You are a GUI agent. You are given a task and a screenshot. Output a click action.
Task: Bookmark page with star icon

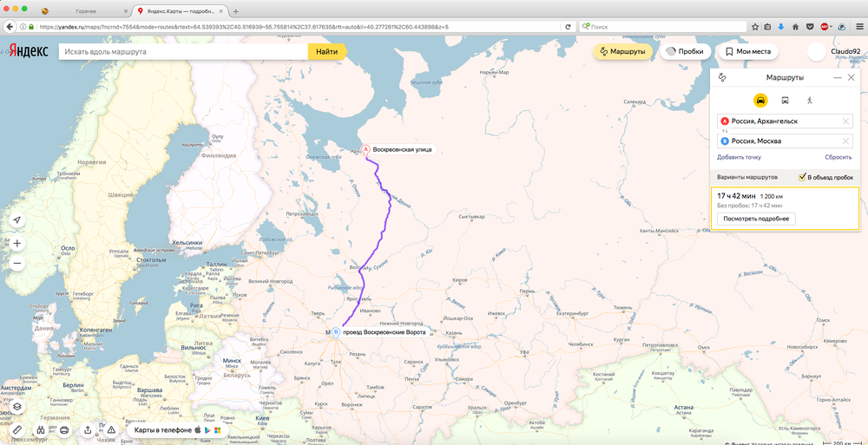click(x=755, y=26)
